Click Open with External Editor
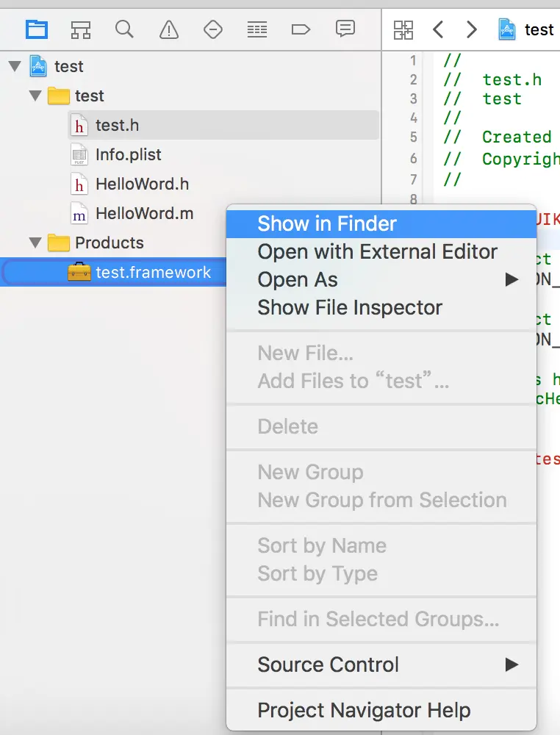Image resolution: width=560 pixels, height=735 pixels. [376, 251]
